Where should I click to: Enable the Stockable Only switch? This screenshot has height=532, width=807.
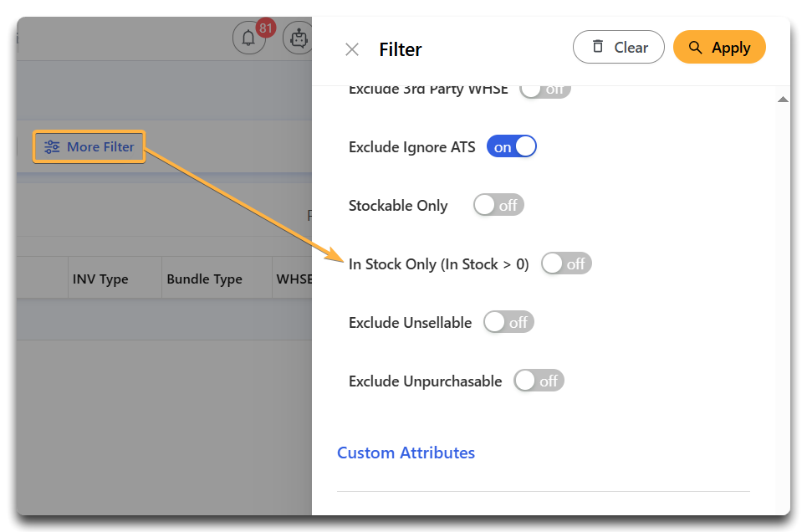(498, 205)
